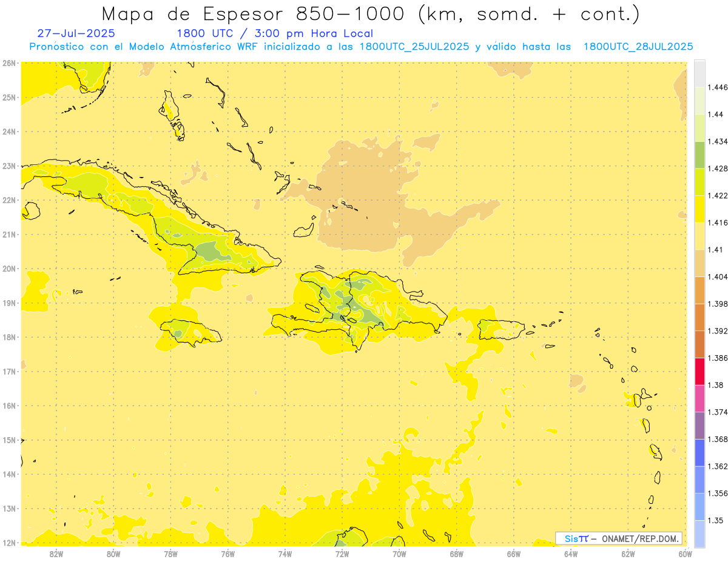Click the longitude label '66W'
Screen dimensions: 728x562
coord(513,553)
